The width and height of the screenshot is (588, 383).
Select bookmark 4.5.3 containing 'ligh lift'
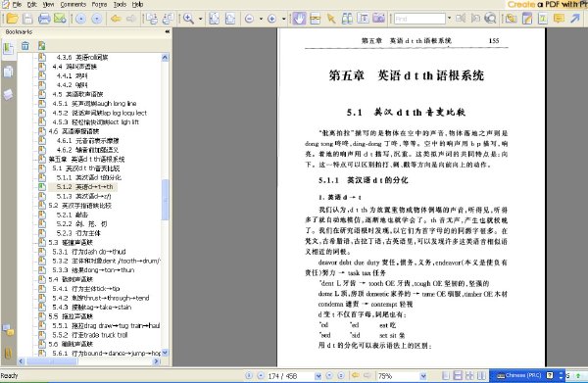pos(97,121)
